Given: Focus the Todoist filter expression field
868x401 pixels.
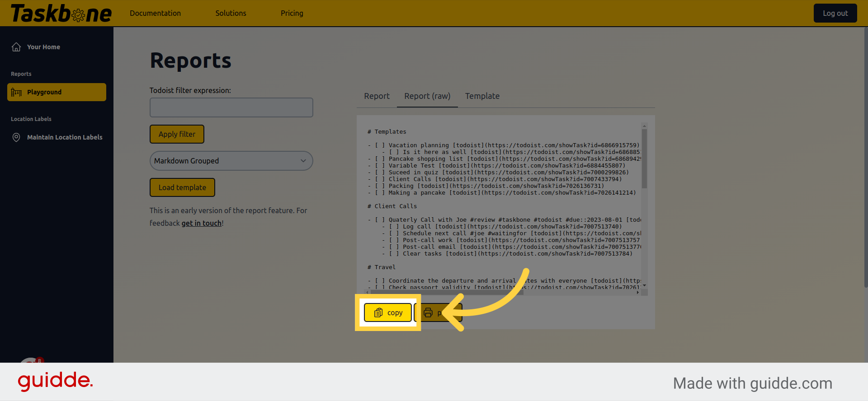Looking at the screenshot, I should pos(231,107).
